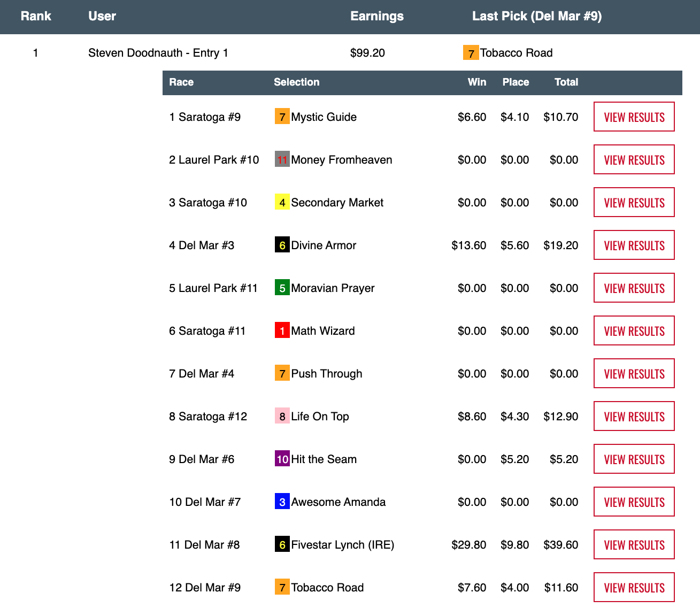
Task: Click the black 6 badge for Divine Armor
Action: pos(282,245)
